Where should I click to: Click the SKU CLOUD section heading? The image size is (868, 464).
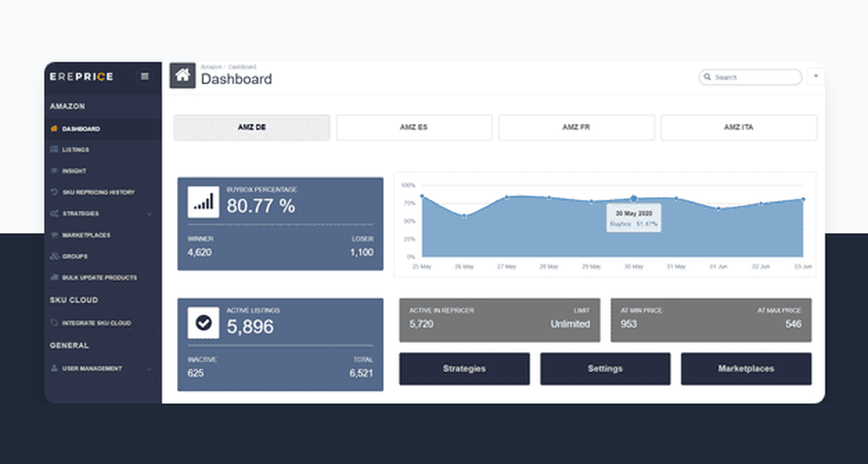(x=74, y=300)
